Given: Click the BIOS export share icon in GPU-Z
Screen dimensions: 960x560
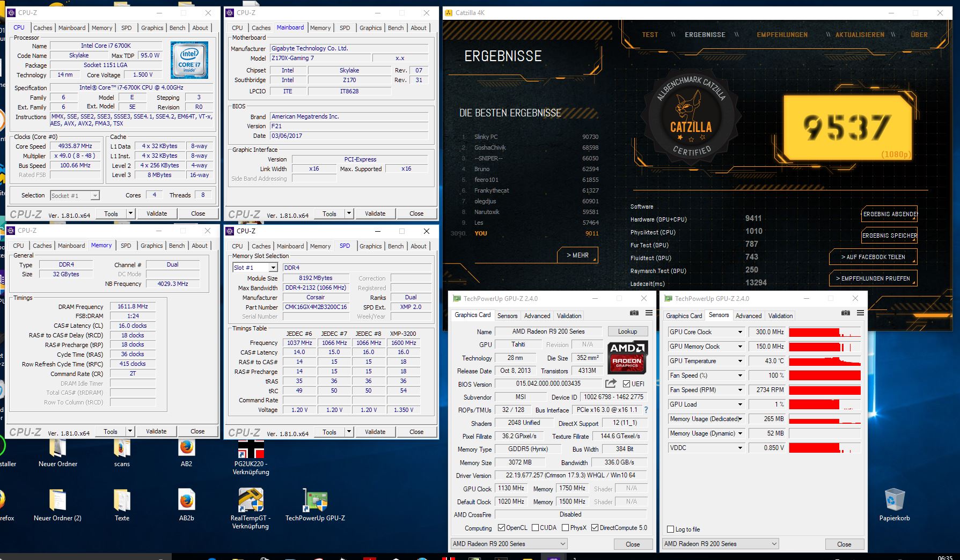Looking at the screenshot, I should coord(611,384).
